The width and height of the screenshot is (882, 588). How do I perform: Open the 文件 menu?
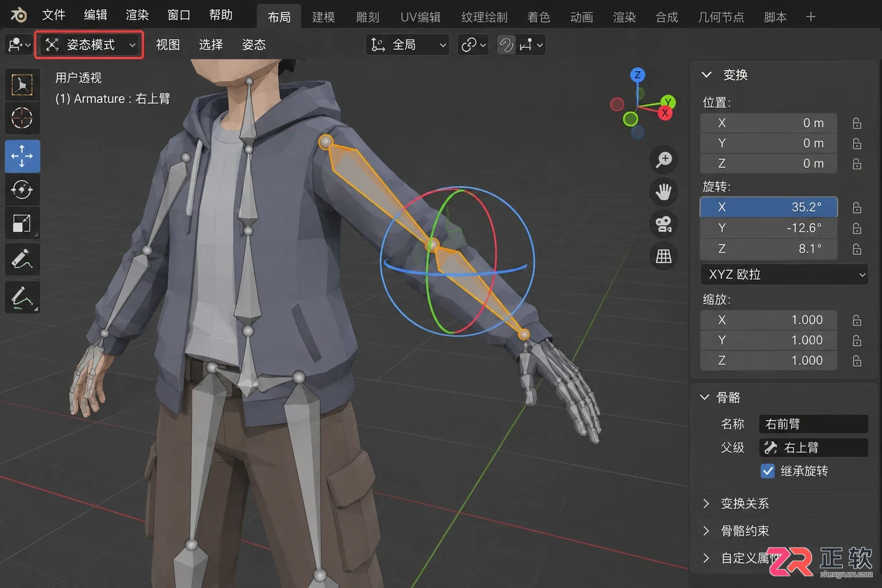point(54,15)
